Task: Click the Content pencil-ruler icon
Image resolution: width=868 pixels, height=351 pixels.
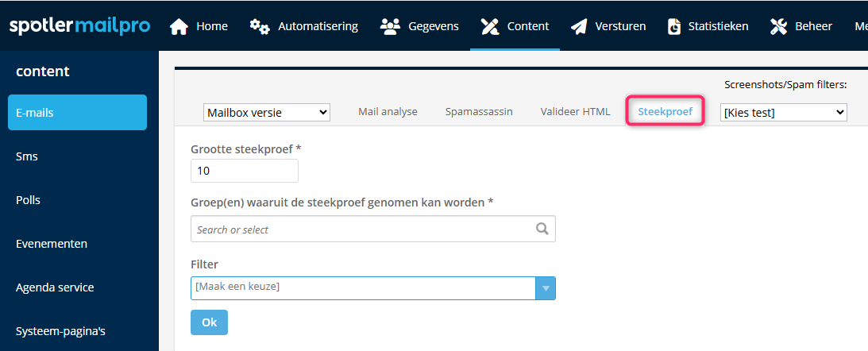Action: pos(490,26)
